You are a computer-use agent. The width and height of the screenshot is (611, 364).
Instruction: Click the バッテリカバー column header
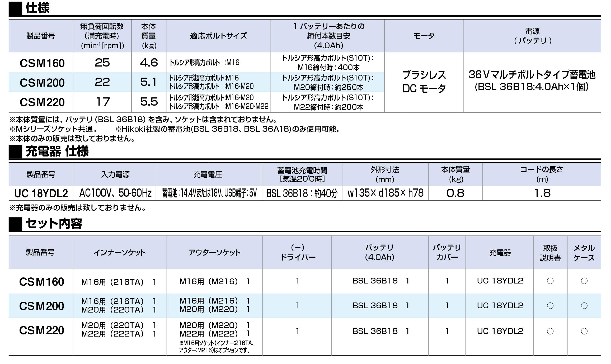pos(447,252)
